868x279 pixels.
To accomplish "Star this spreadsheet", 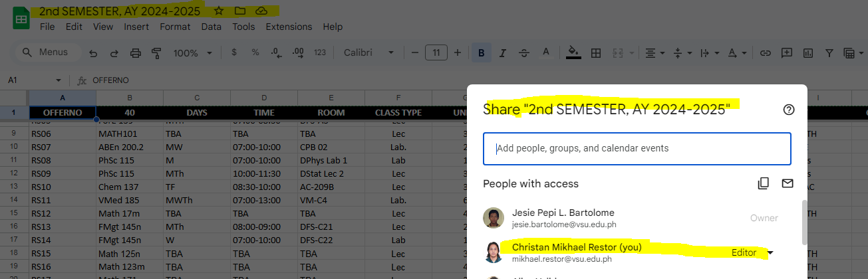I will [219, 11].
